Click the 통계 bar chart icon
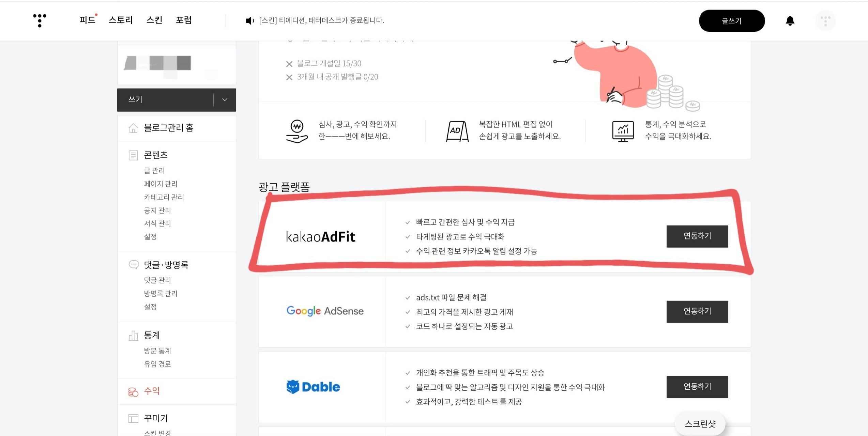 133,336
